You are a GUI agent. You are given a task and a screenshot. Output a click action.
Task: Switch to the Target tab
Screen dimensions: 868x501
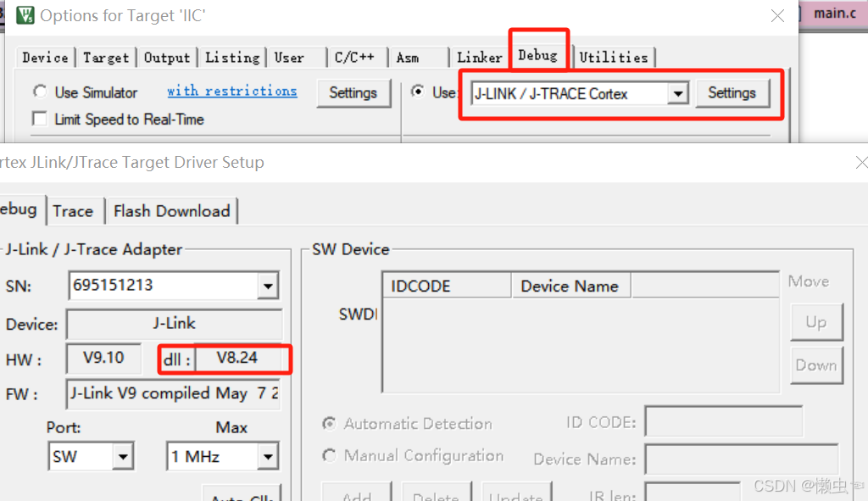tap(106, 58)
